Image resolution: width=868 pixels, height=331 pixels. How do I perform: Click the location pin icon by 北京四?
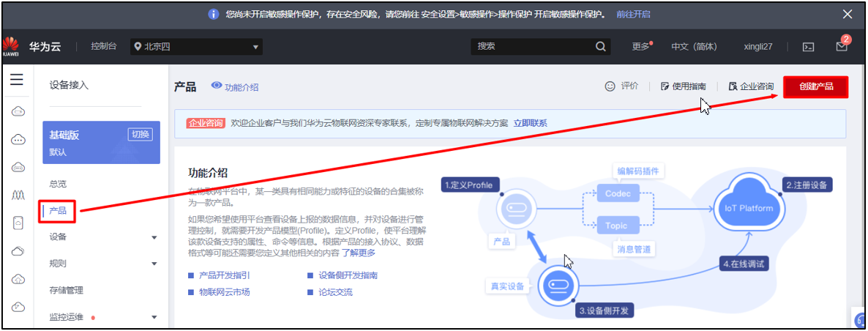coord(138,46)
